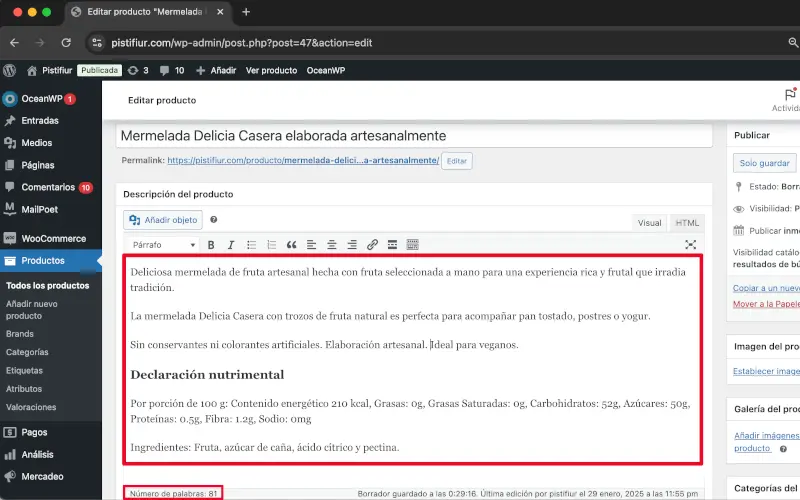Viewport: 800px width, 500px height.
Task: Click Mover a la Papelera link
Action: tap(766, 304)
